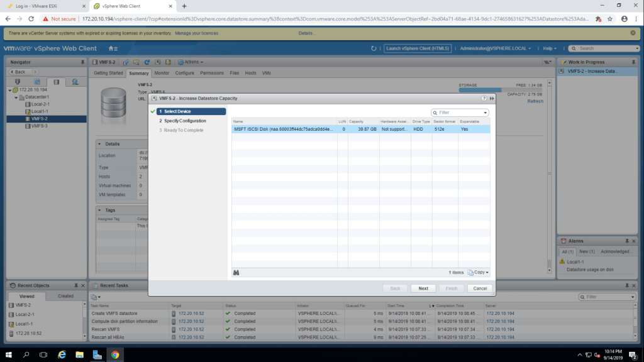
Task: Open the help icon in dialog title bar
Action: click(484, 99)
